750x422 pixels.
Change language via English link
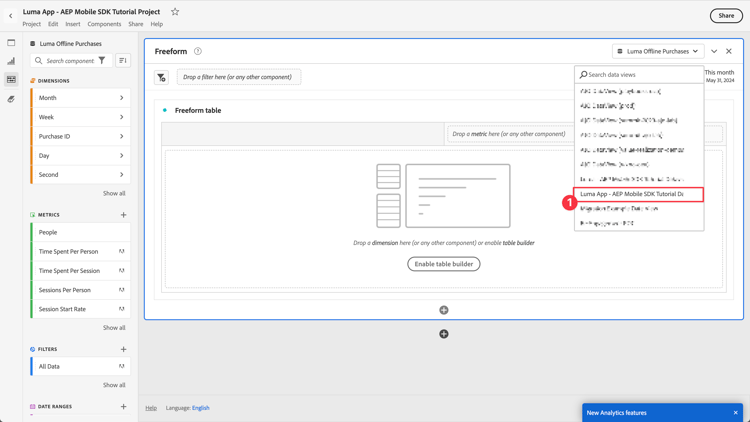(201, 408)
